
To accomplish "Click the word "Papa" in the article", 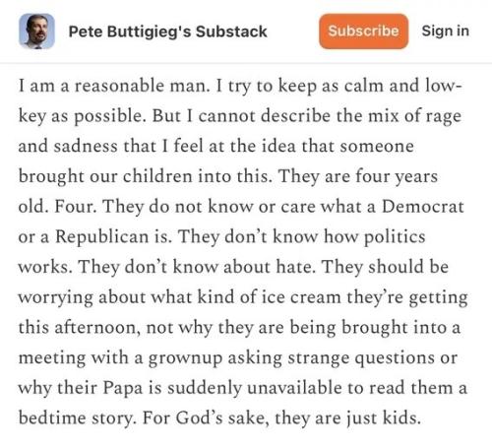I will 123,389.
